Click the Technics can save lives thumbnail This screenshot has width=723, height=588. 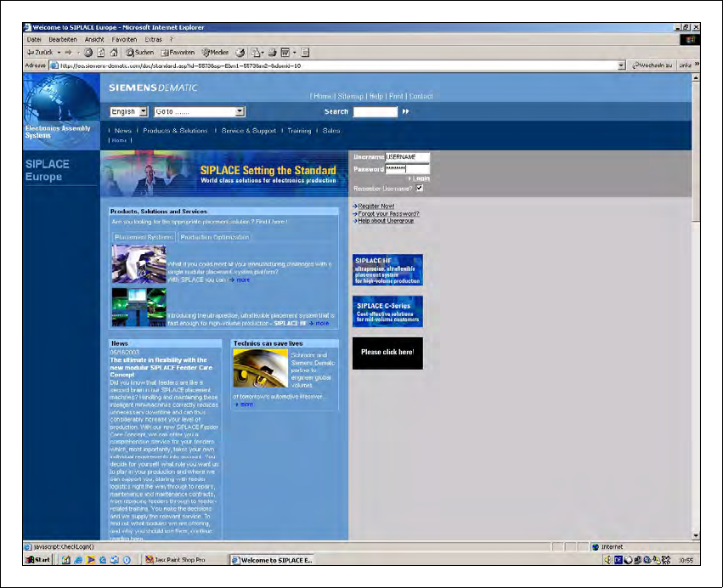[261, 368]
